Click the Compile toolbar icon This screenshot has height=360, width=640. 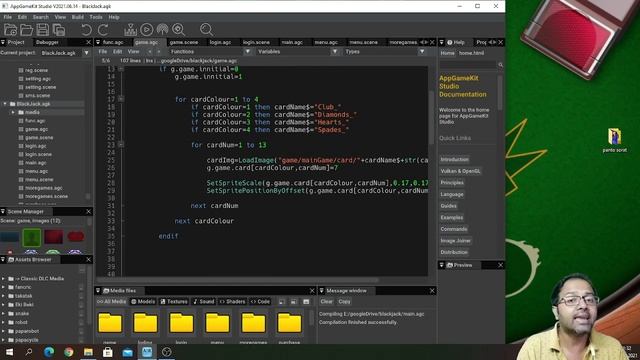(130, 29)
